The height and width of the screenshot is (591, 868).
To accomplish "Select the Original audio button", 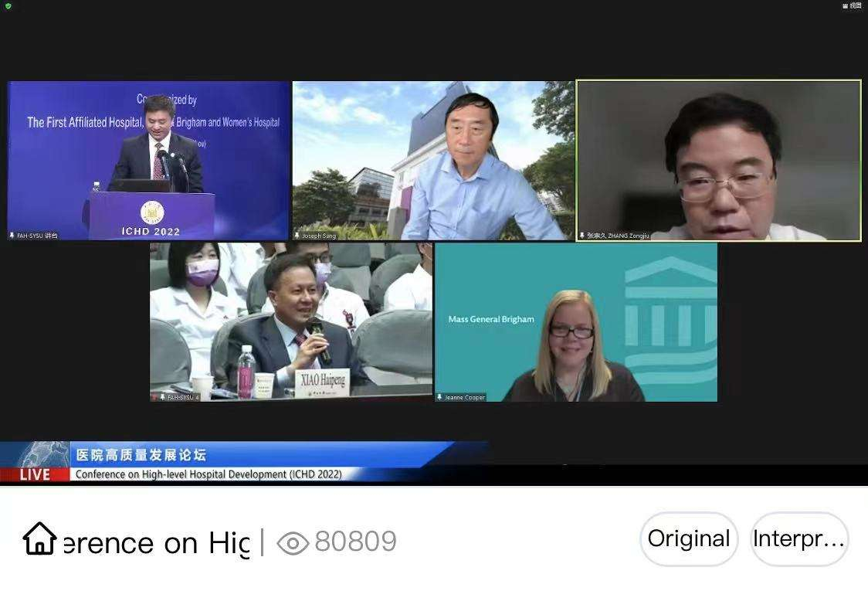I will pos(689,539).
